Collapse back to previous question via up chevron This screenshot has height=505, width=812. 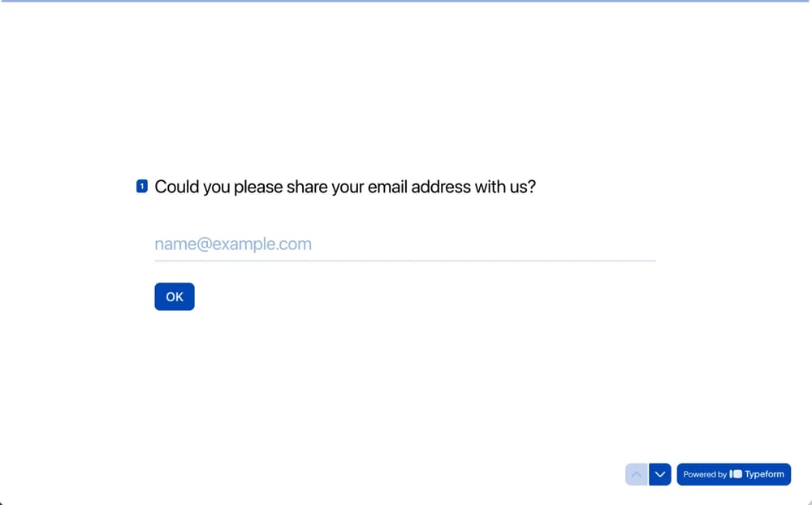tap(636, 474)
